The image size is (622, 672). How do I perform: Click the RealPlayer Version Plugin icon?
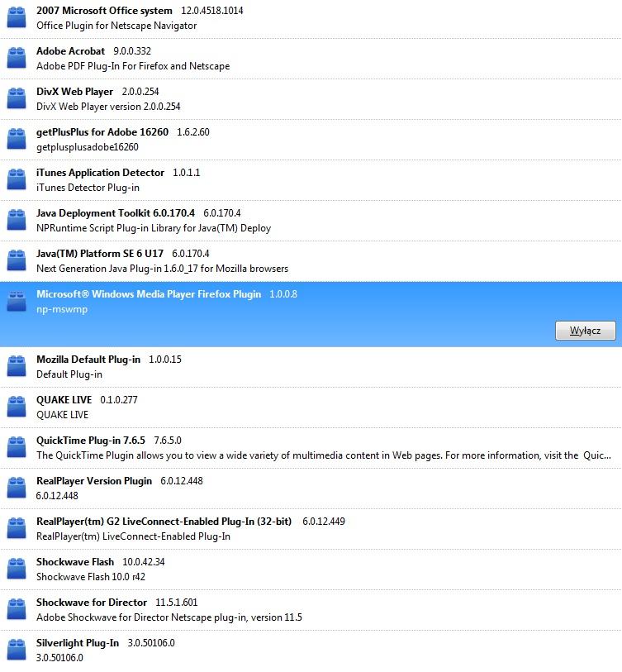[x=17, y=488]
